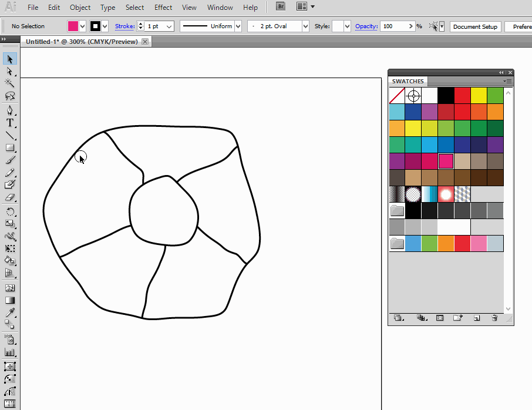Pick the yellow swatch in the top row
This screenshot has height=410, width=532.
coord(479,96)
